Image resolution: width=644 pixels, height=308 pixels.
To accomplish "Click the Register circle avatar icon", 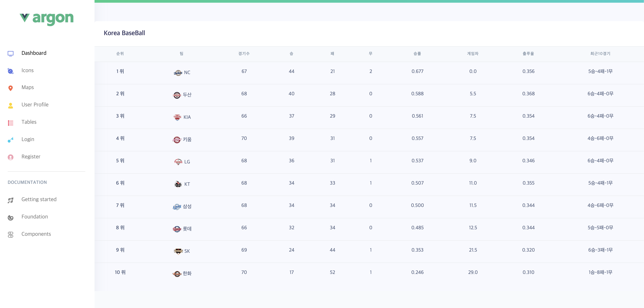I will (11, 157).
